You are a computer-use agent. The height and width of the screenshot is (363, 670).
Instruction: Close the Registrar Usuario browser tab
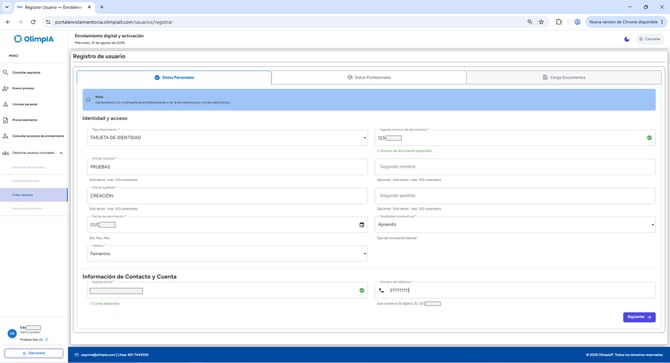click(x=89, y=7)
